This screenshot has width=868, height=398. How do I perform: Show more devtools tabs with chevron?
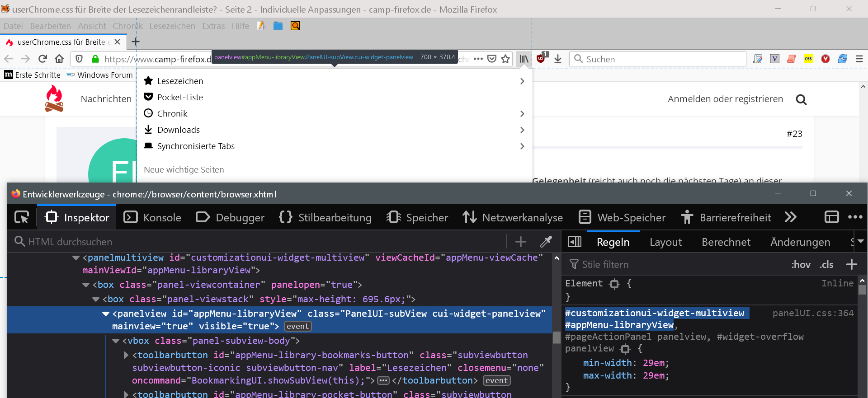[x=790, y=218]
